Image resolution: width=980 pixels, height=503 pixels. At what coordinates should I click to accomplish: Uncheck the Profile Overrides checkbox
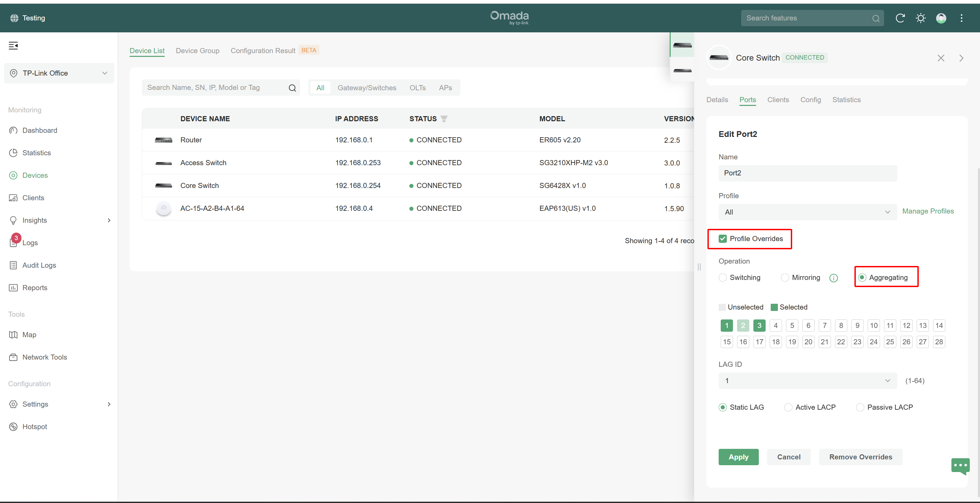coord(722,239)
